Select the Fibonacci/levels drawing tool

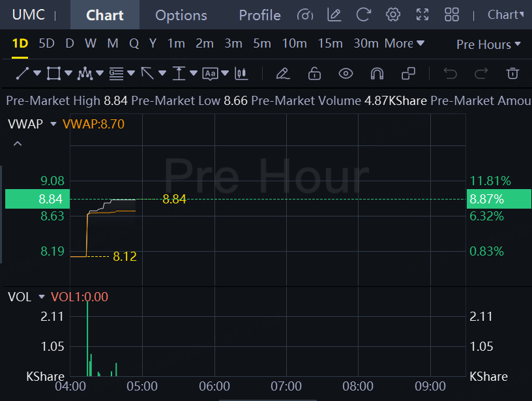(x=116, y=73)
